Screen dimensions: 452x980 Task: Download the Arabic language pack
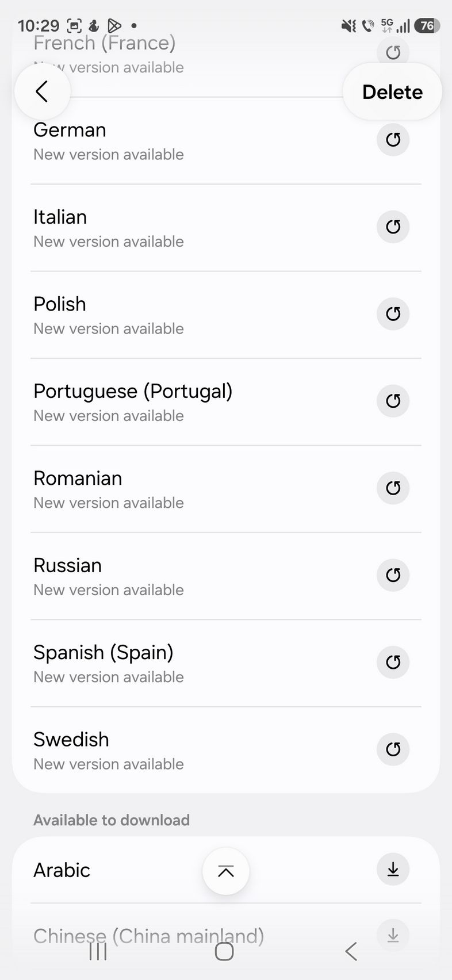pos(393,869)
